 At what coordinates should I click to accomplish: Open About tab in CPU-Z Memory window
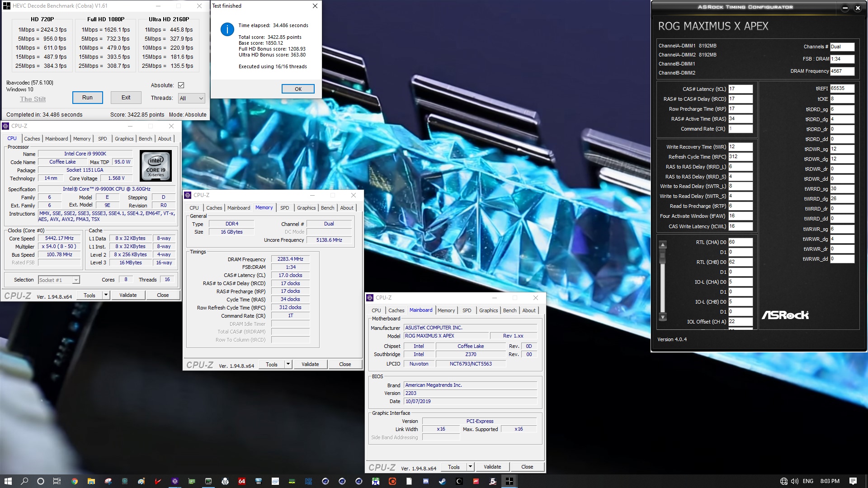347,208
